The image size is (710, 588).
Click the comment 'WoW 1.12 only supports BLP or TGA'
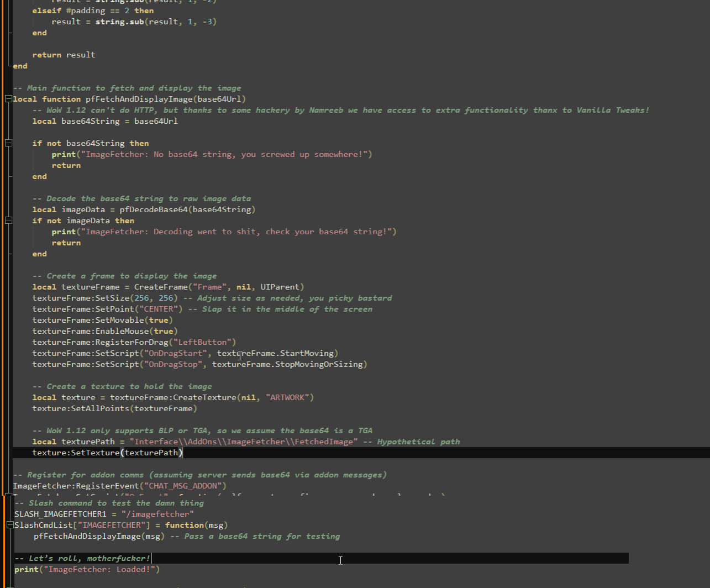click(202, 431)
